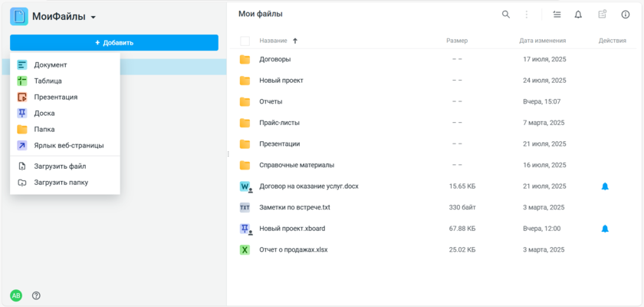Click the search magnifier icon
This screenshot has width=644, height=307.
coord(505,15)
